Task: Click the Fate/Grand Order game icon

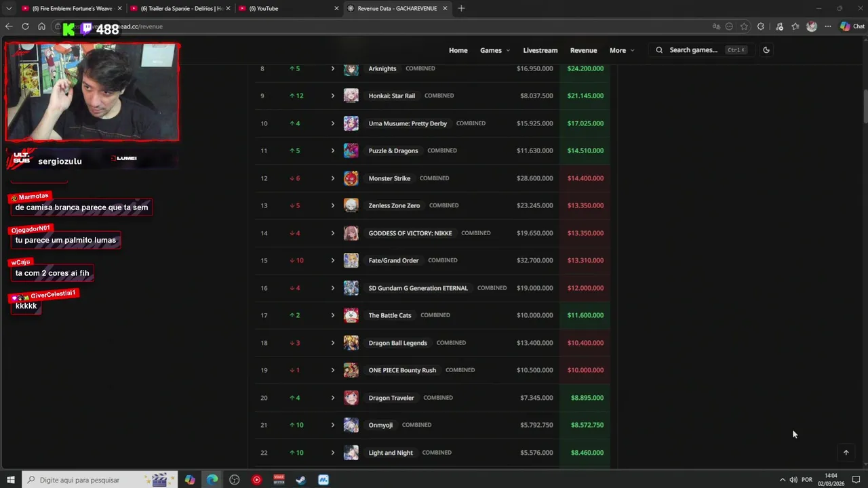Action: [x=351, y=260]
